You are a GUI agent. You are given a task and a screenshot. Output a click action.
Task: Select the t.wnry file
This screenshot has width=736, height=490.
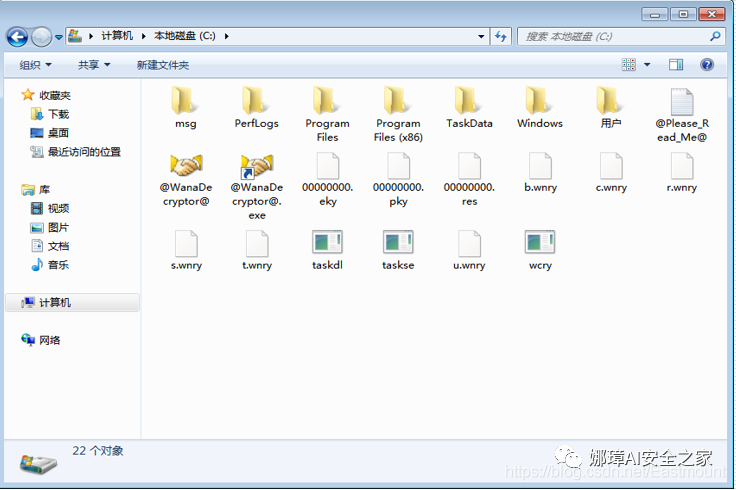click(257, 251)
